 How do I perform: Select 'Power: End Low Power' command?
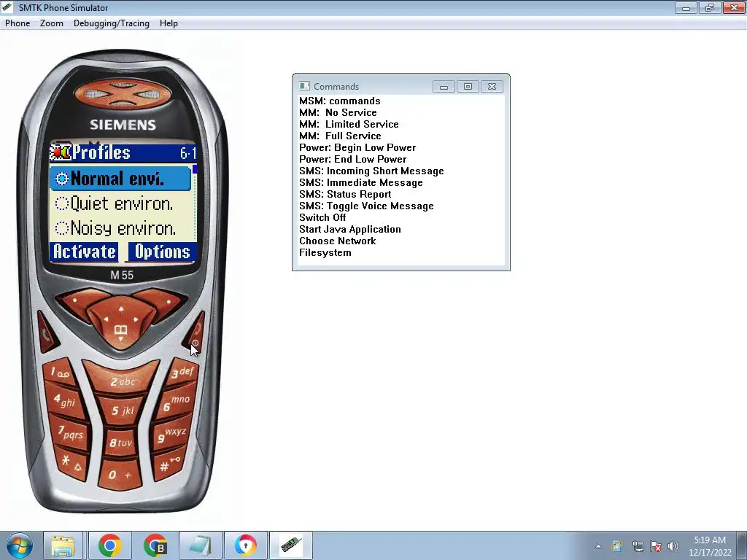[x=352, y=159]
